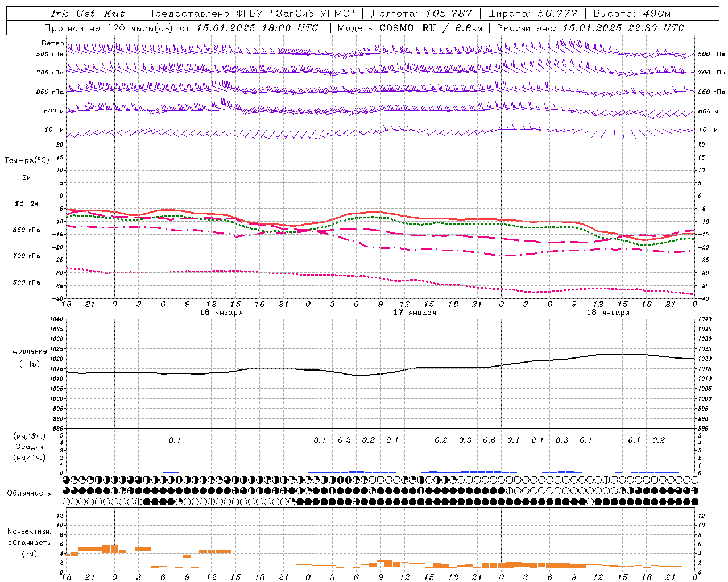Click the Облачность cloud cover label
728x582 pixels.
29,493
